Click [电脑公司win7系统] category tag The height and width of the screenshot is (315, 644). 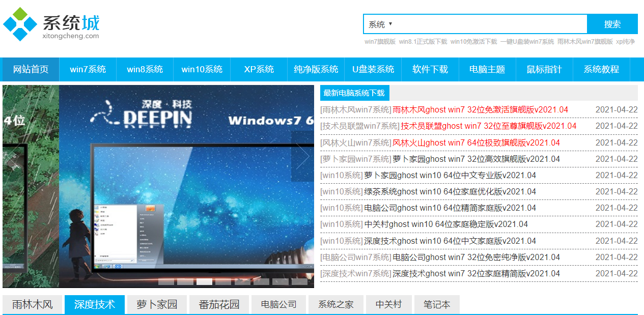[x=356, y=257]
